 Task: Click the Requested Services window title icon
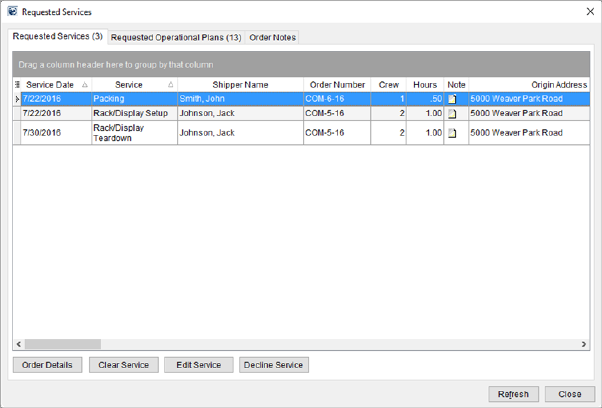[x=11, y=12]
